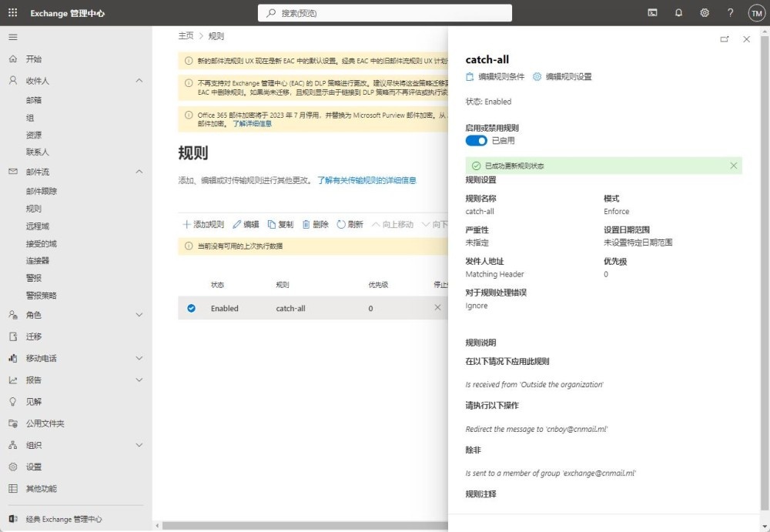Open the settings gear in header
This screenshot has width=770, height=532.
[x=705, y=13]
